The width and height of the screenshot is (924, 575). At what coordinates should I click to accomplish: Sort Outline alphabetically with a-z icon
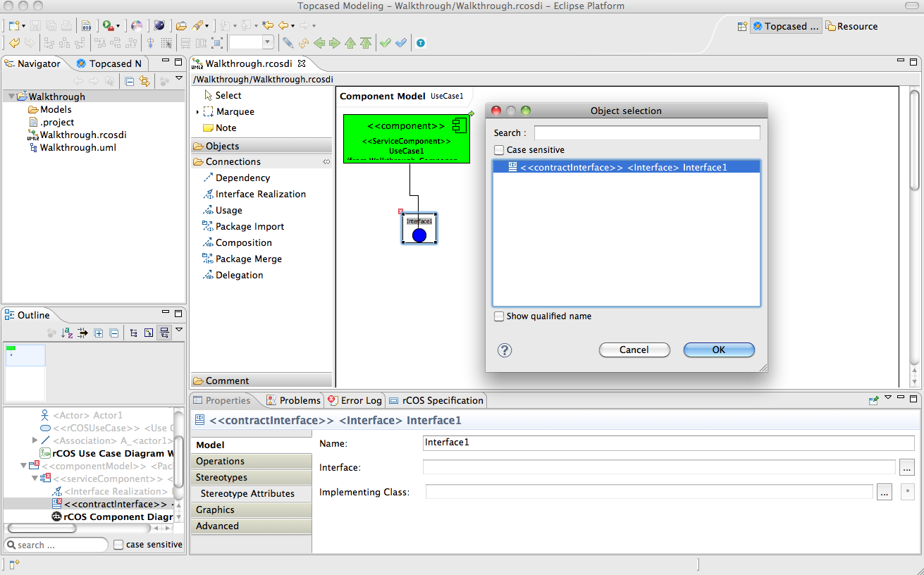(x=67, y=333)
